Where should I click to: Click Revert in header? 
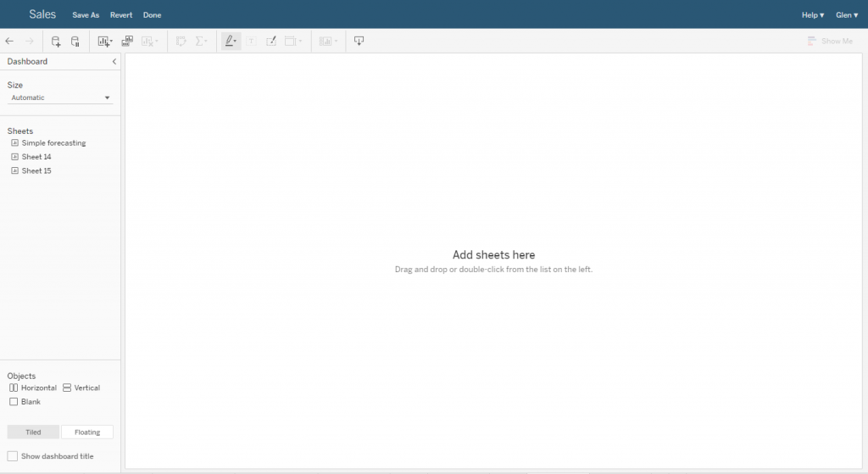(121, 15)
